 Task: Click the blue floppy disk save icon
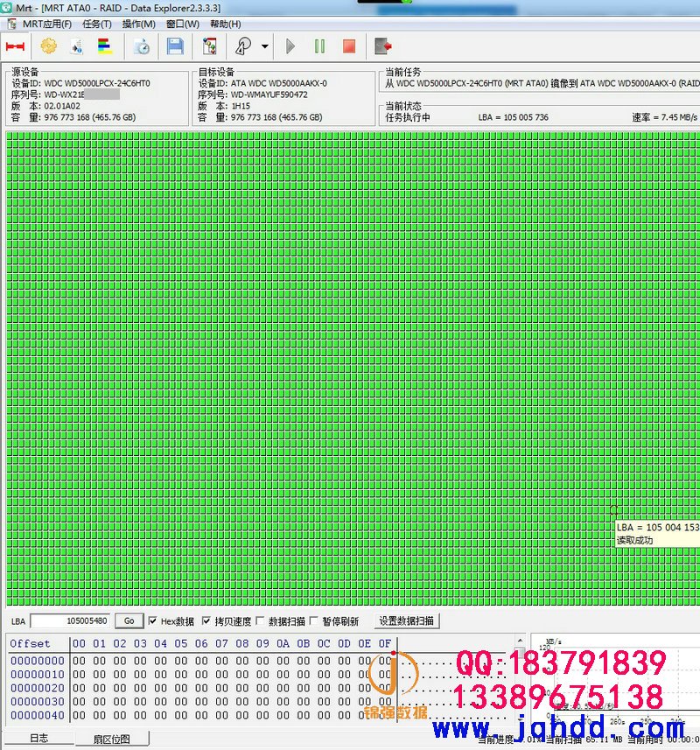click(x=176, y=46)
